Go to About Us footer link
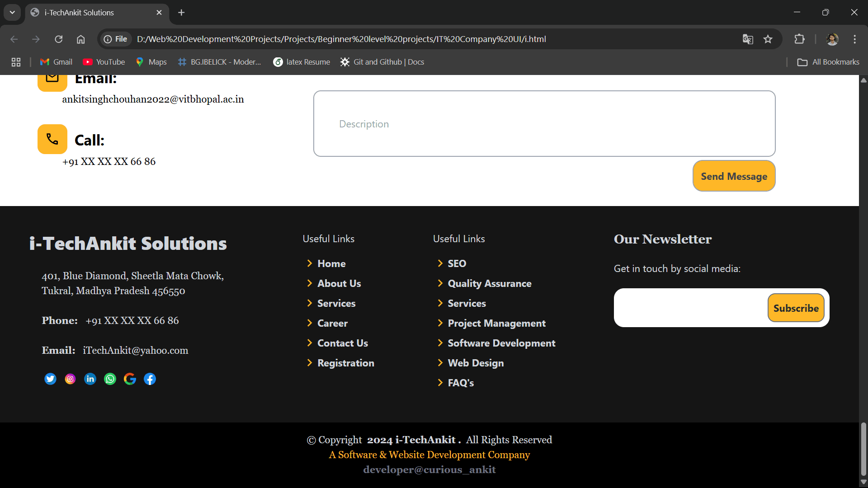The height and width of the screenshot is (488, 868). [339, 283]
